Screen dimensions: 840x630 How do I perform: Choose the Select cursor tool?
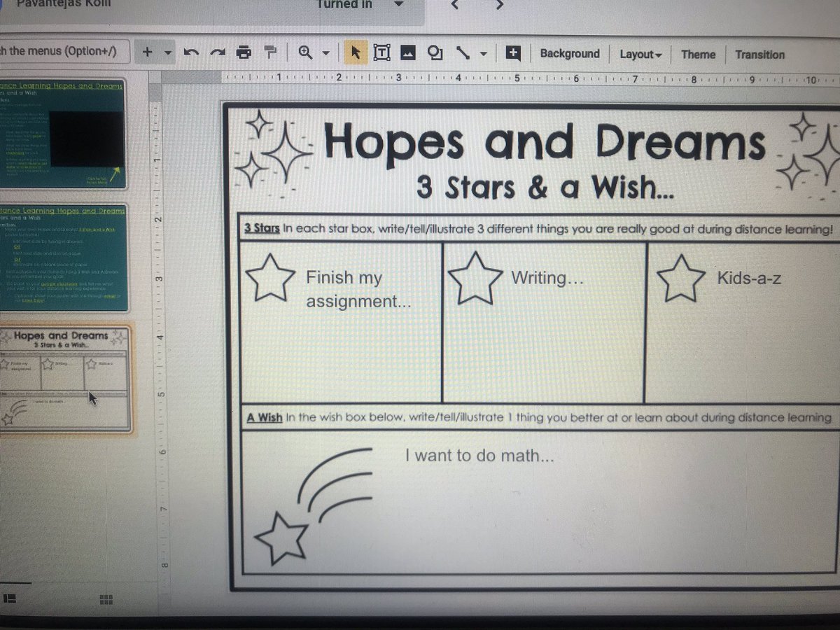coord(355,52)
